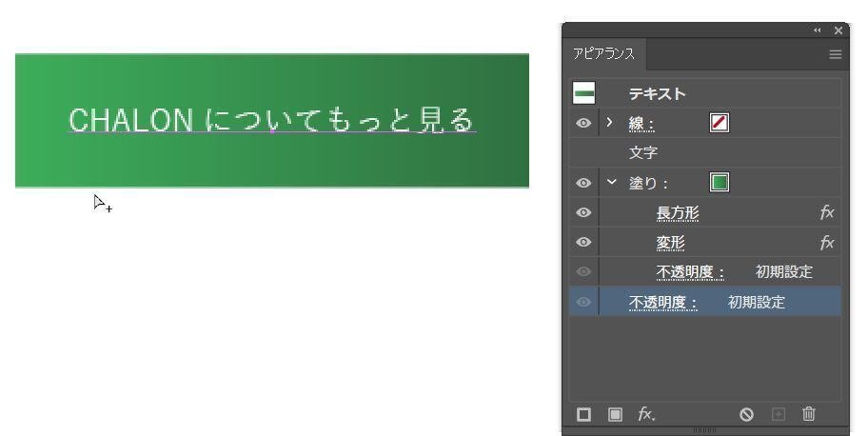Image resolution: width=868 pixels, height=436 pixels.
Task: Open the stroke color swatch (none)
Action: [720, 123]
